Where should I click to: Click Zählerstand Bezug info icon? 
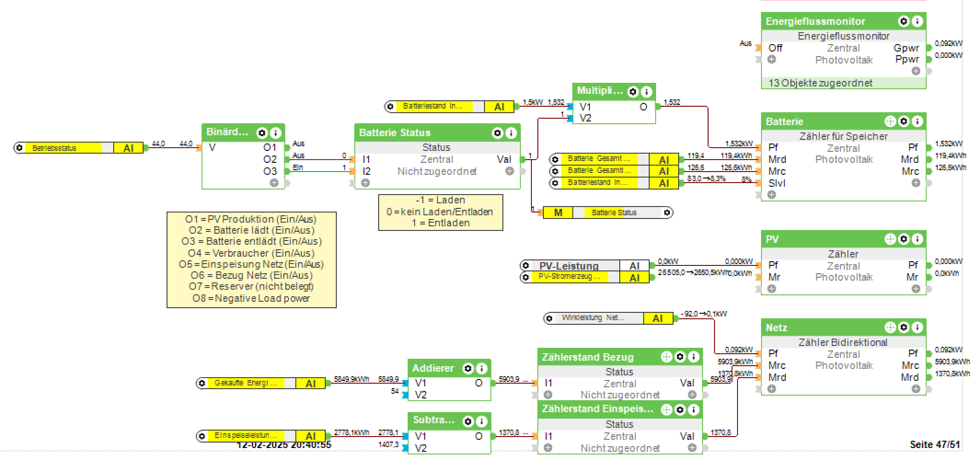pyautogui.click(x=693, y=357)
